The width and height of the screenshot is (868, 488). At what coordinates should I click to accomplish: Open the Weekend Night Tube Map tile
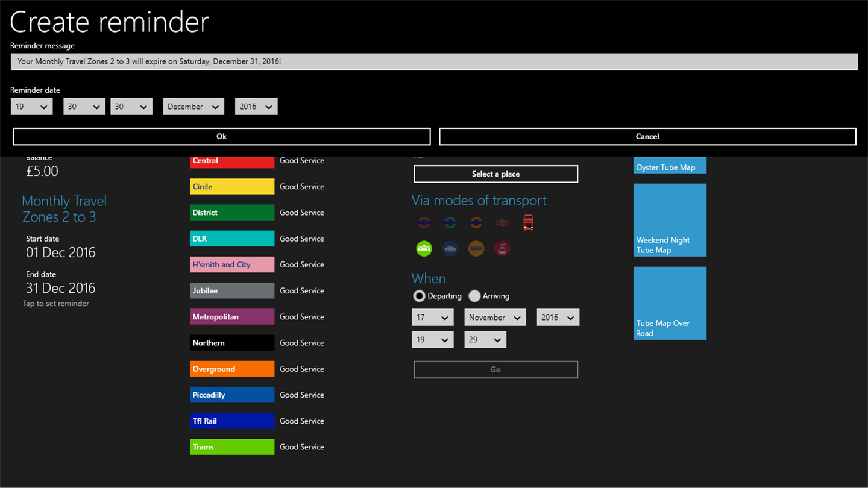[670, 220]
